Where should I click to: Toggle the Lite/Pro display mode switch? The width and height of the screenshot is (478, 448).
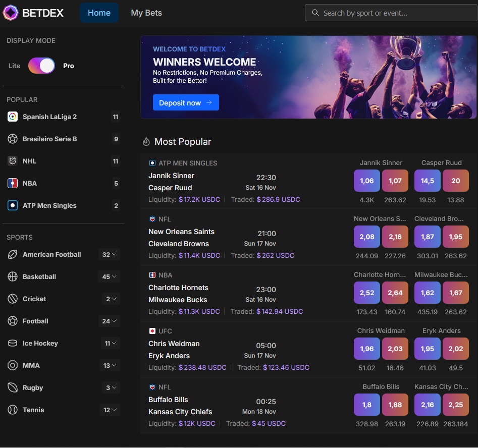click(41, 66)
